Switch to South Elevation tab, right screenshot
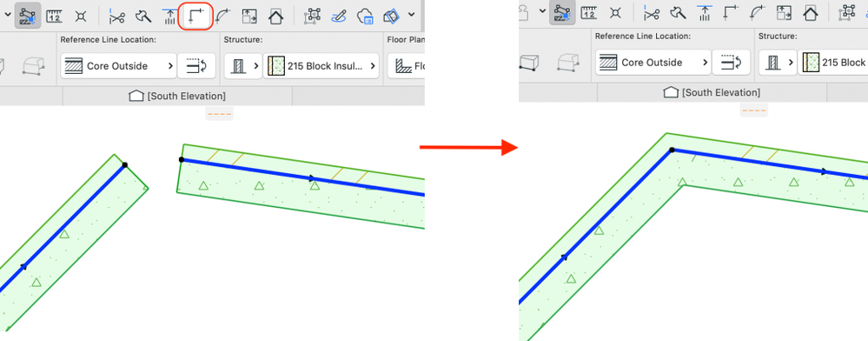Image resolution: width=868 pixels, height=341 pixels. (712, 92)
